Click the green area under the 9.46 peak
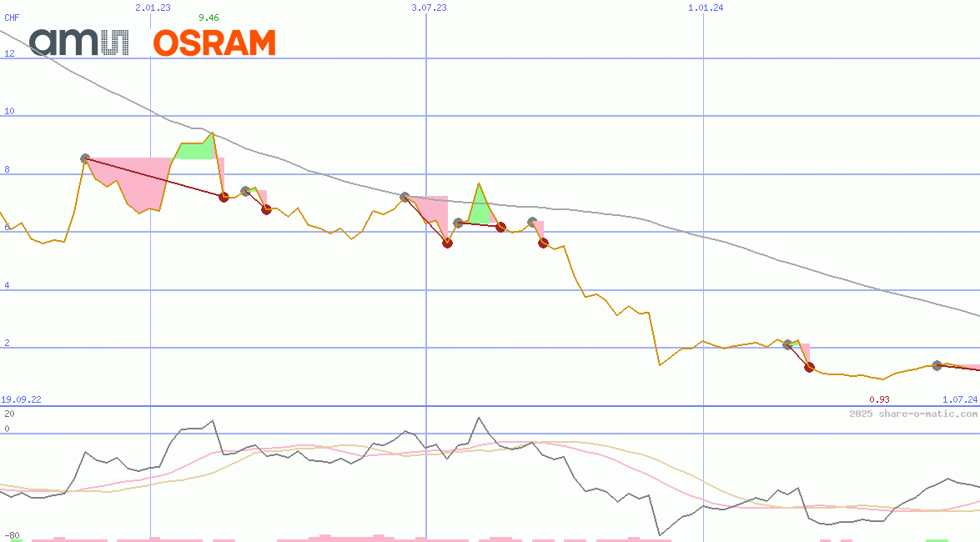Viewport: 980px width, 542px height. (x=195, y=150)
